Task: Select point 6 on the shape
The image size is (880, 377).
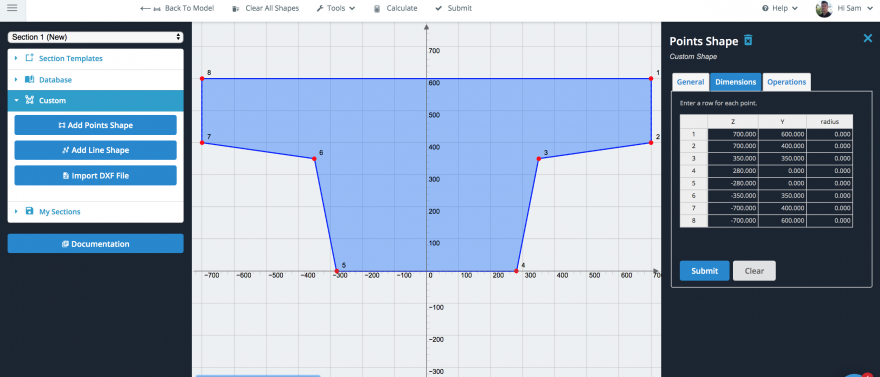Action: [x=314, y=159]
